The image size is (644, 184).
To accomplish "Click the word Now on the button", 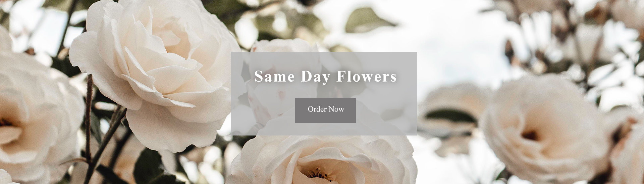I will (x=336, y=109).
